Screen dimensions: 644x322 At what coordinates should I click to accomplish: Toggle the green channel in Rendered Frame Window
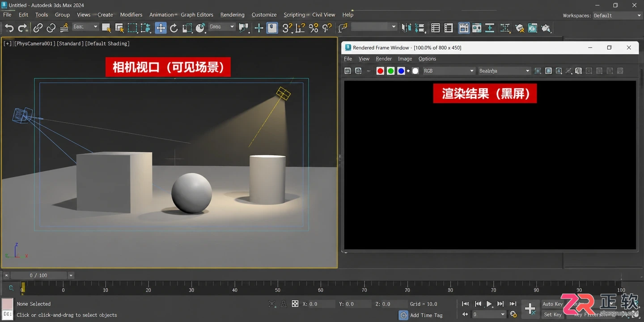[x=390, y=71]
